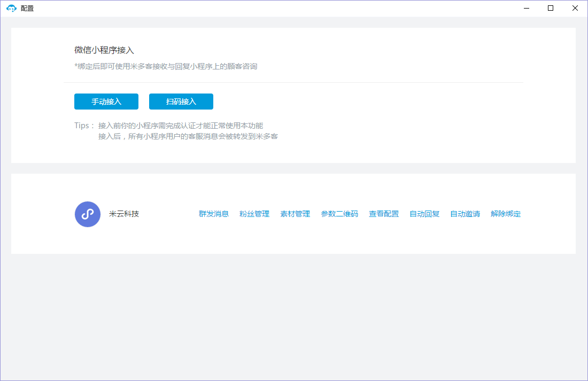View settings via 查看配置
Screen dimensions: 588x381
(x=384, y=214)
